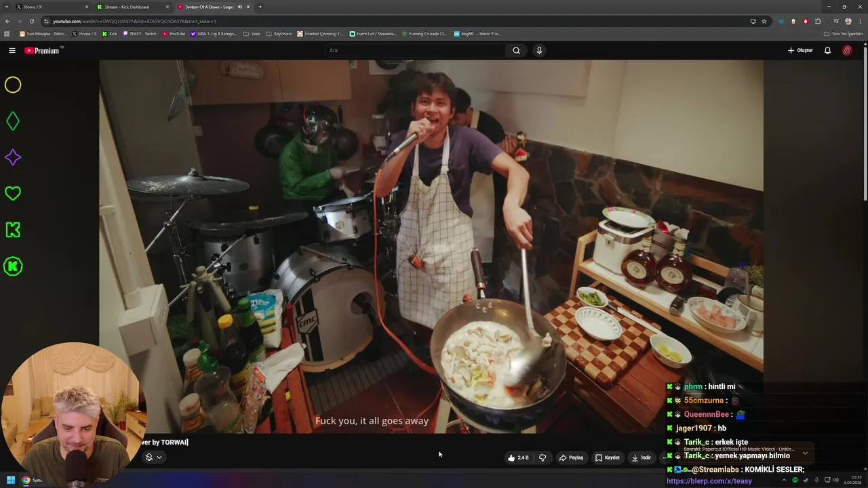This screenshot has width=868, height=488.
Task: Open Chrome apps grid shortcut
Action: (x=7, y=33)
